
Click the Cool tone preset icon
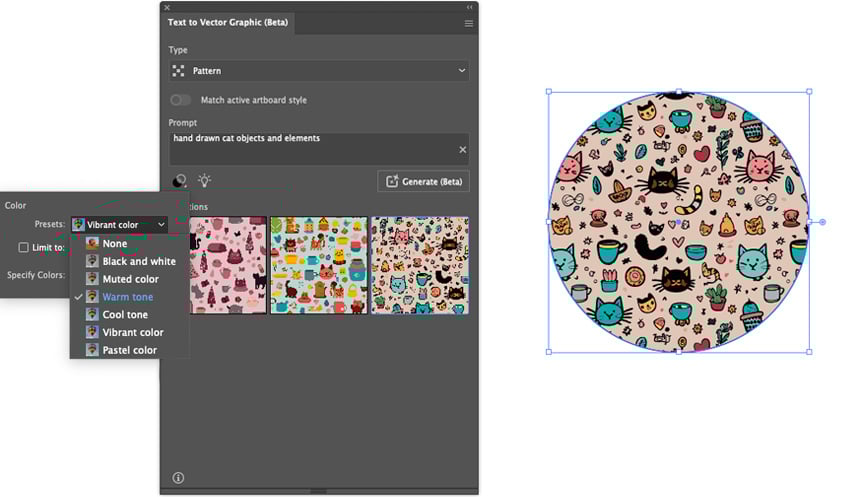[x=92, y=314]
